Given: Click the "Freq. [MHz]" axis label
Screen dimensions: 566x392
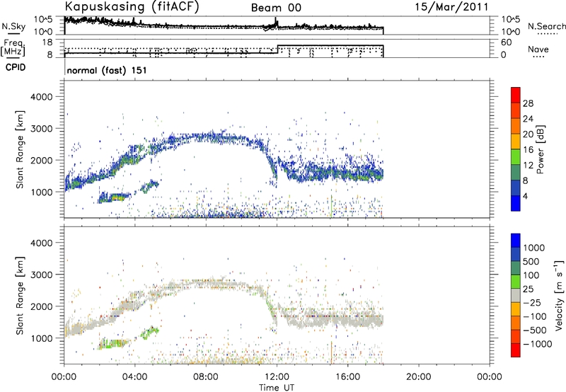Looking at the screenshot, I should 13,48.
